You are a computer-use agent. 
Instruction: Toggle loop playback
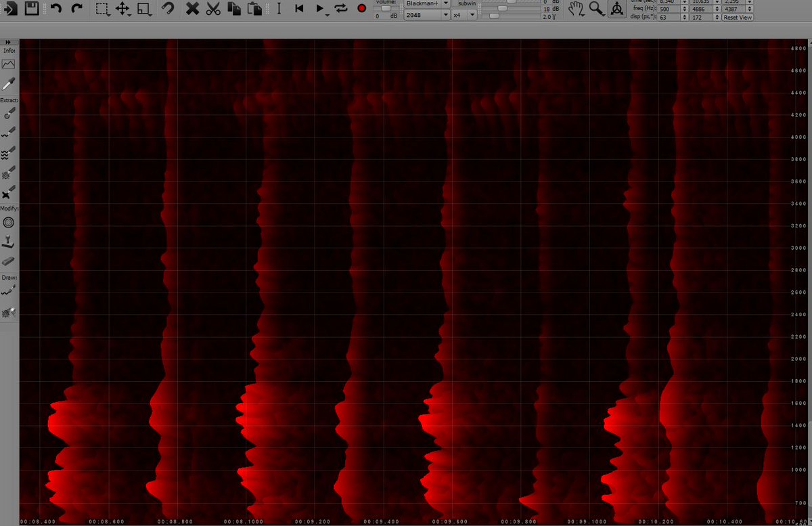341,8
